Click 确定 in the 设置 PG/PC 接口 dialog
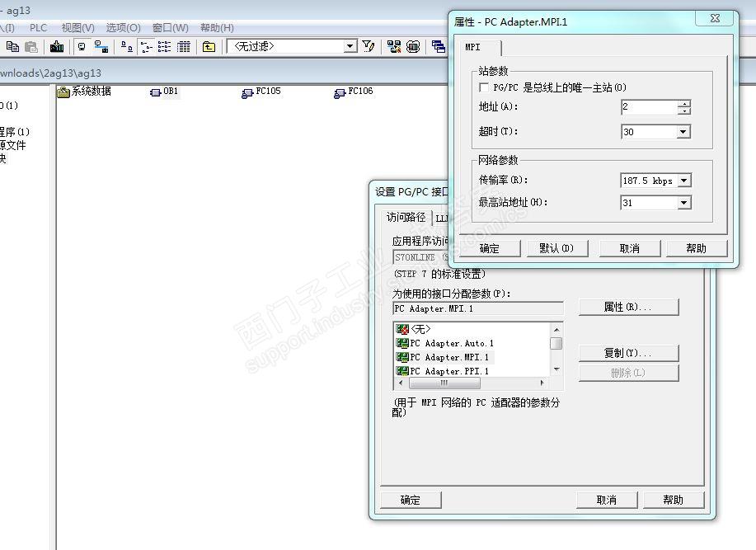756x550 pixels. (x=411, y=501)
